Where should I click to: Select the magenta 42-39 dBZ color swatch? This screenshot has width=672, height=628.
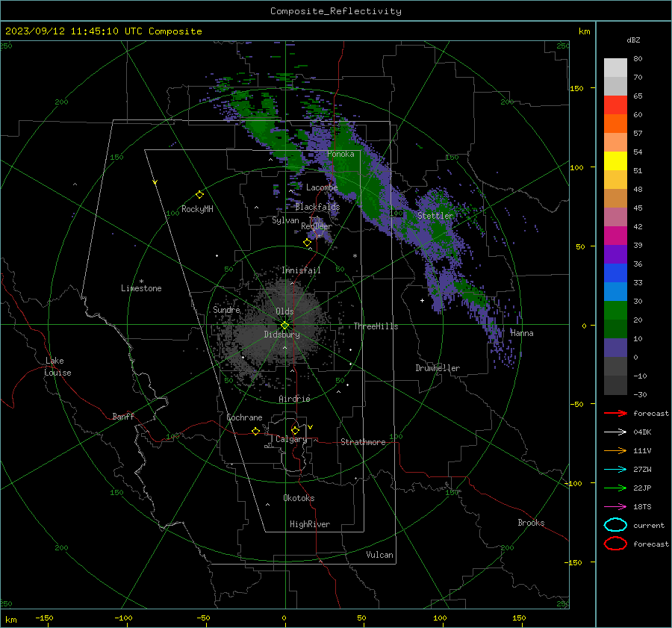pos(615,236)
